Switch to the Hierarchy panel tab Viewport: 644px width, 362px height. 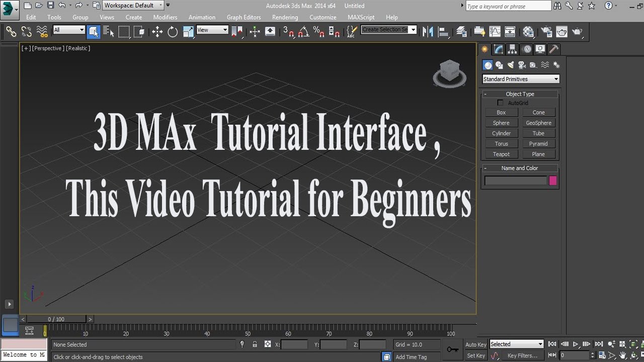coord(513,49)
